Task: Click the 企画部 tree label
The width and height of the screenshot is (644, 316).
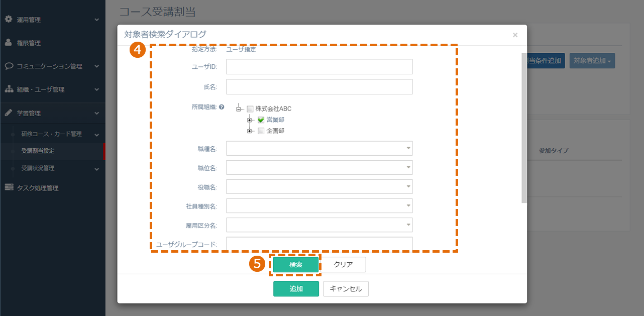Action: (x=275, y=131)
